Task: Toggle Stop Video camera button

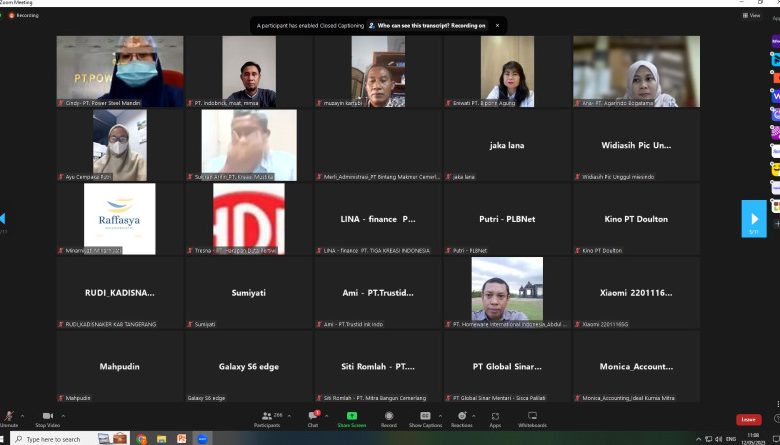Action: [46, 416]
